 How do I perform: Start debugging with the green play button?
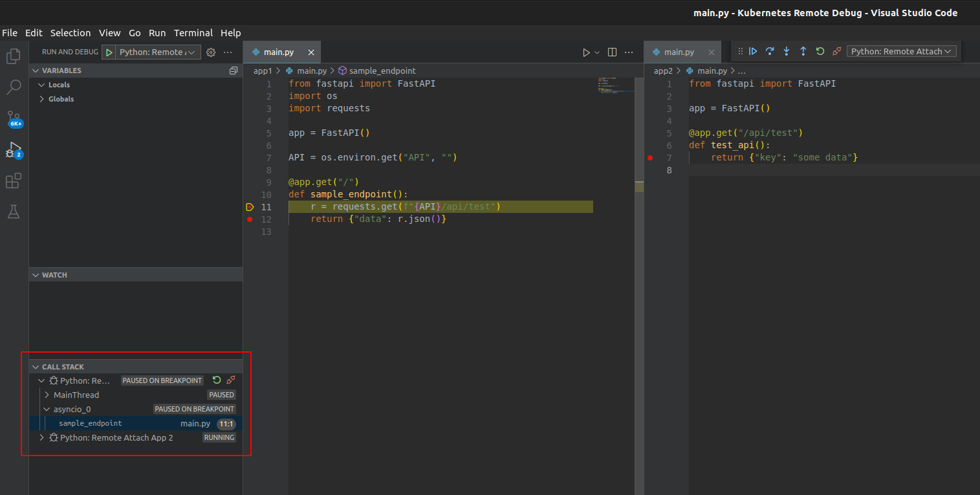coord(109,52)
